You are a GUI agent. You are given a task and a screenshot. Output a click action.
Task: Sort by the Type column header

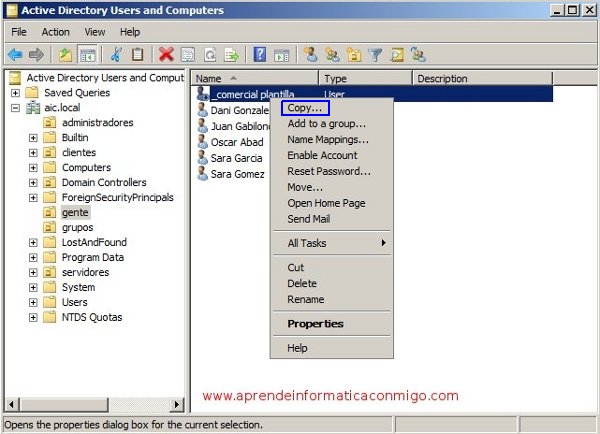(x=366, y=78)
